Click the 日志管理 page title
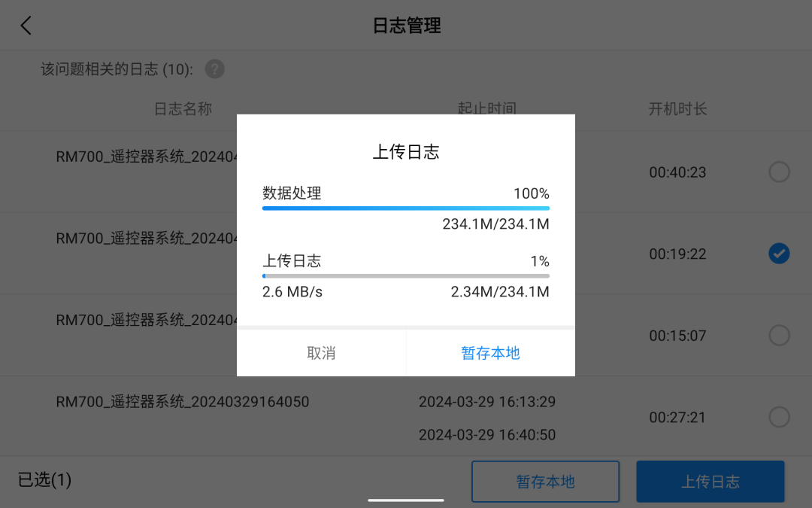The image size is (812, 508). pyautogui.click(x=407, y=26)
